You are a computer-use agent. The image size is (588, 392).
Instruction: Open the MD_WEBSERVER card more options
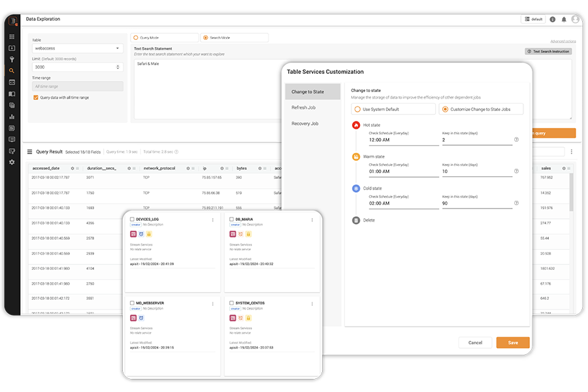click(x=212, y=304)
